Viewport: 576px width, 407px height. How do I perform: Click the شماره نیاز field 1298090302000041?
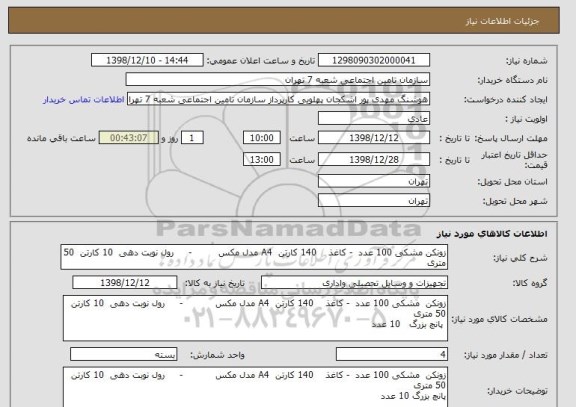tap(374, 60)
